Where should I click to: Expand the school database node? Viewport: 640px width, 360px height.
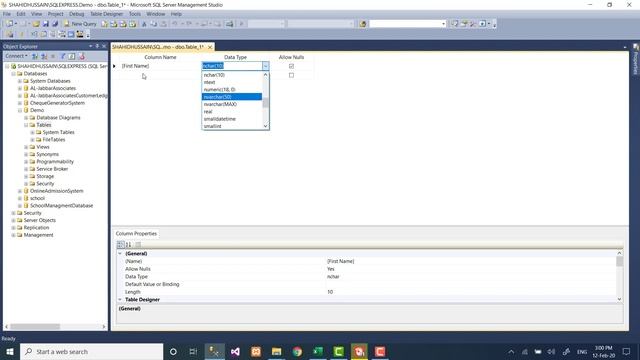click(x=20, y=198)
